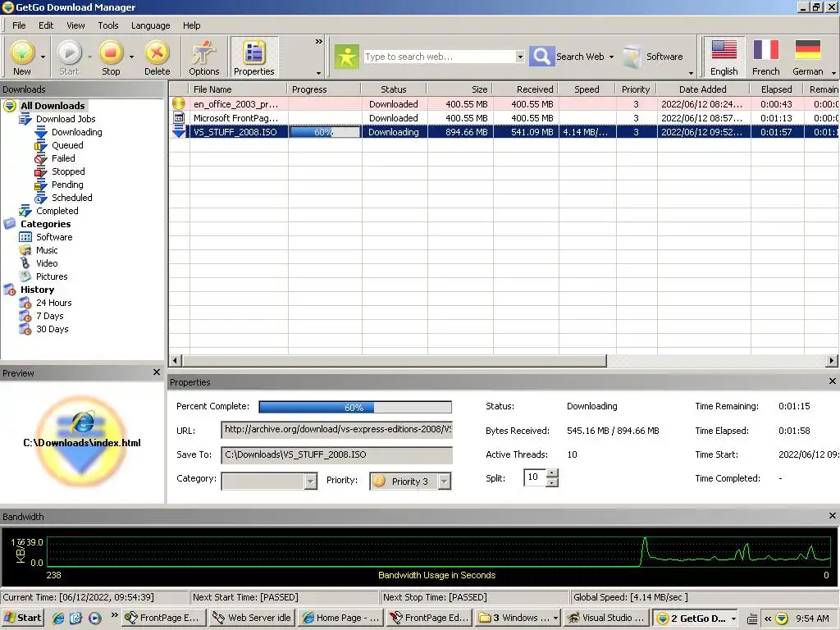The width and height of the screenshot is (840, 630).
Task: Click the green star figure icon
Action: click(x=347, y=57)
